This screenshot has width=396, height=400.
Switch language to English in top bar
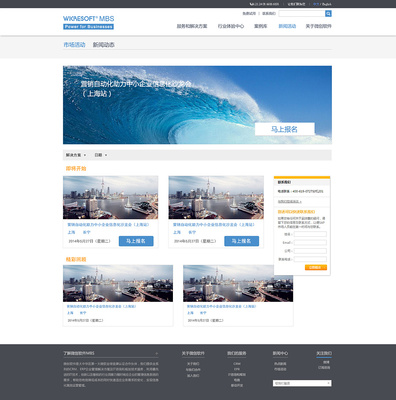click(x=327, y=4)
